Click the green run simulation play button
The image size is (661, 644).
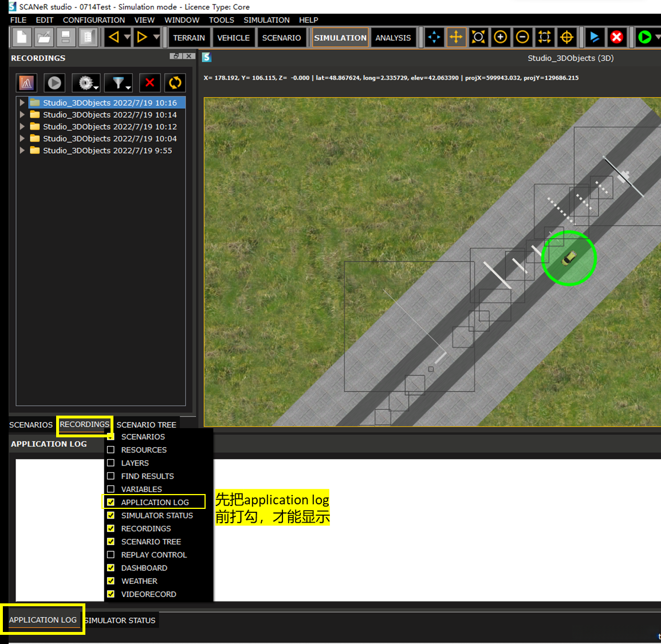click(644, 37)
